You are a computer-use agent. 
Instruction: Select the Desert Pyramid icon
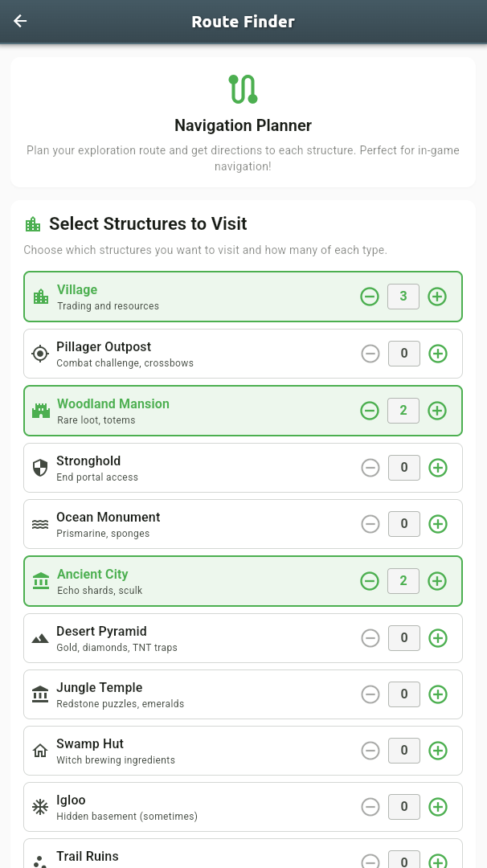[40, 637]
